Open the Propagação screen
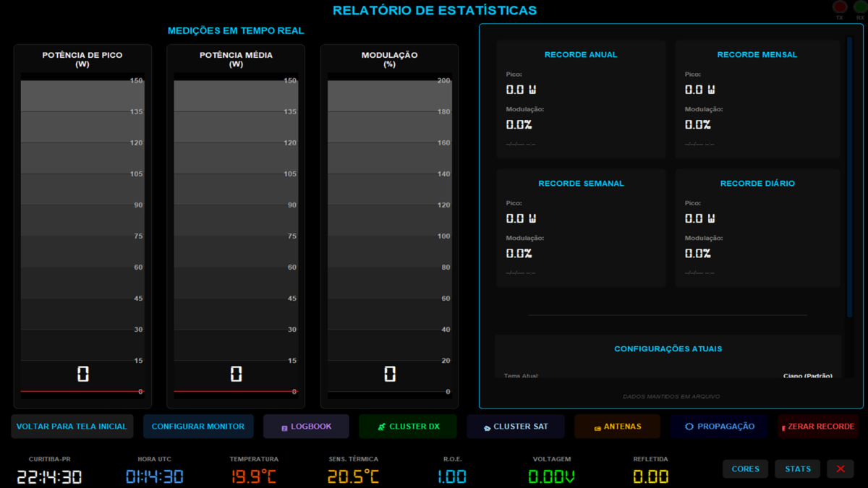The width and height of the screenshot is (868, 488). [x=719, y=427]
